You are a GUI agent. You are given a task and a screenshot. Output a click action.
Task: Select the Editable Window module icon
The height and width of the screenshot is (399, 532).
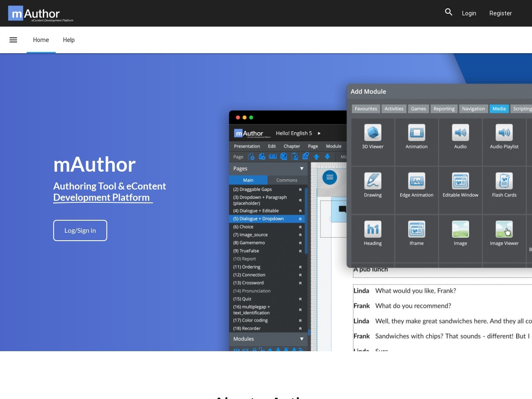click(x=461, y=181)
